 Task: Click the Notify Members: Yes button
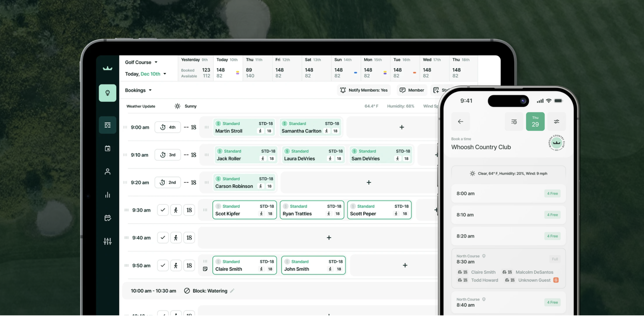pyautogui.click(x=364, y=90)
